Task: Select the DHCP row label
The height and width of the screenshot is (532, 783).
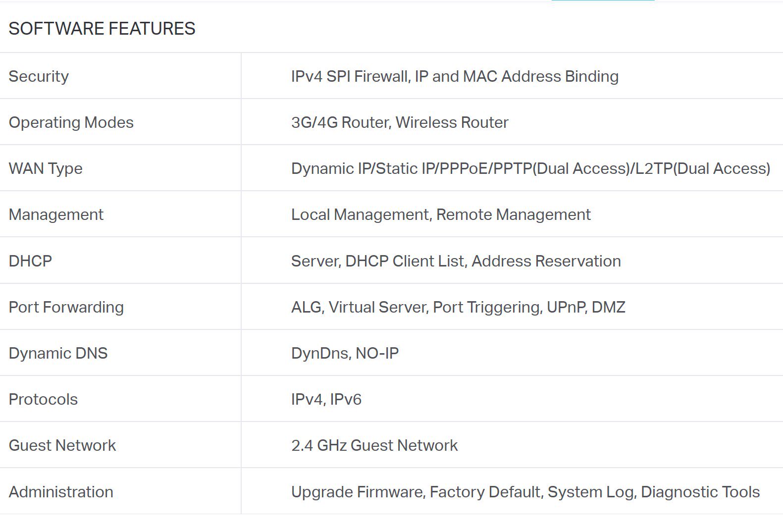Action: [30, 261]
